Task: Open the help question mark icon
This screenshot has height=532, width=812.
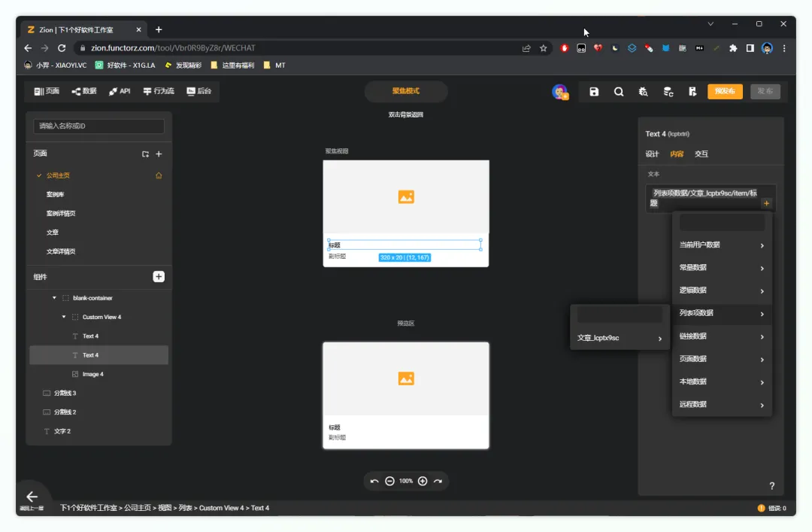Action: point(771,486)
